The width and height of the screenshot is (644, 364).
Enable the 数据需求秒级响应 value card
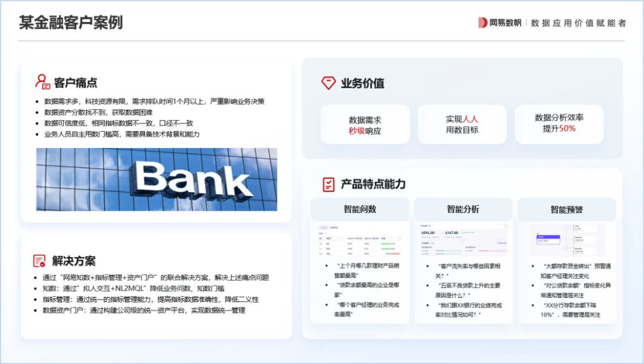[x=365, y=124]
